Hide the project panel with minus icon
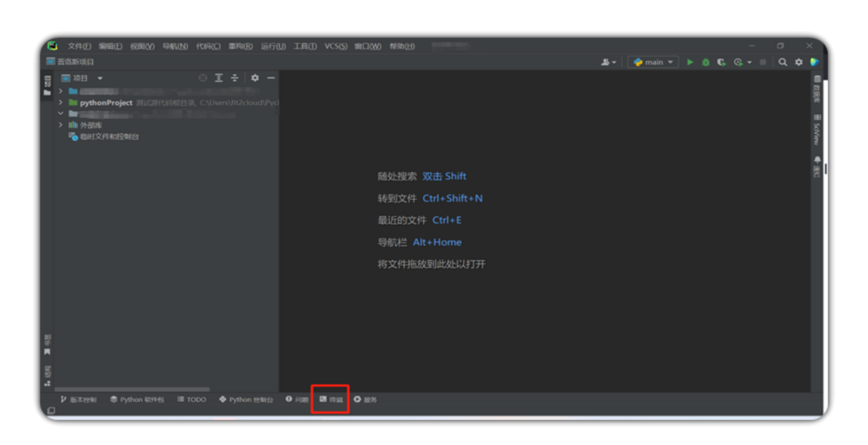The image size is (868, 445). click(x=271, y=78)
